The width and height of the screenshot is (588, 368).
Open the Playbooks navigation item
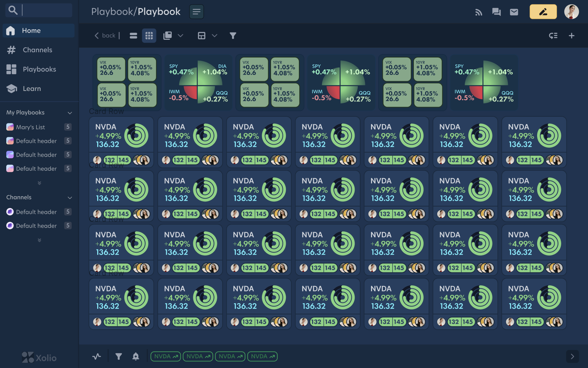39,69
